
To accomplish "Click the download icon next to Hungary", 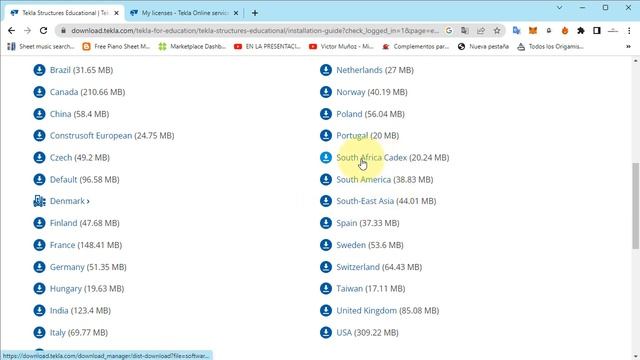I will (39, 289).
